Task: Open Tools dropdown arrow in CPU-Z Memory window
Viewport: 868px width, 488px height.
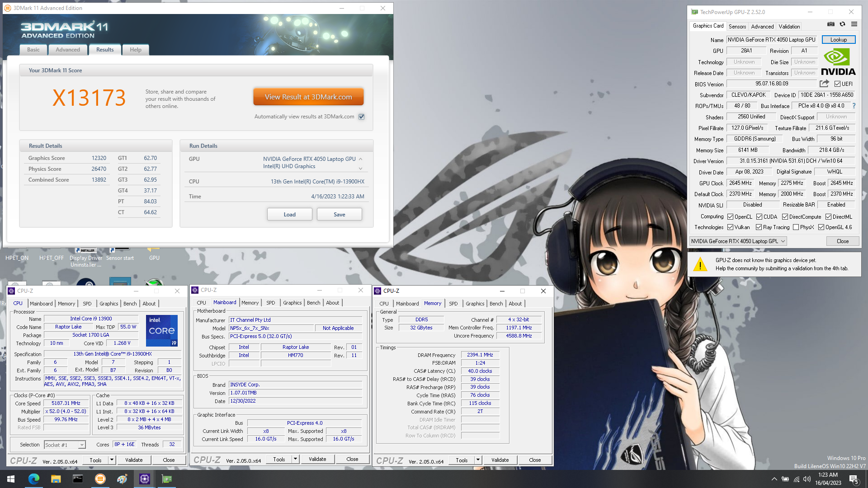Action: [478, 460]
